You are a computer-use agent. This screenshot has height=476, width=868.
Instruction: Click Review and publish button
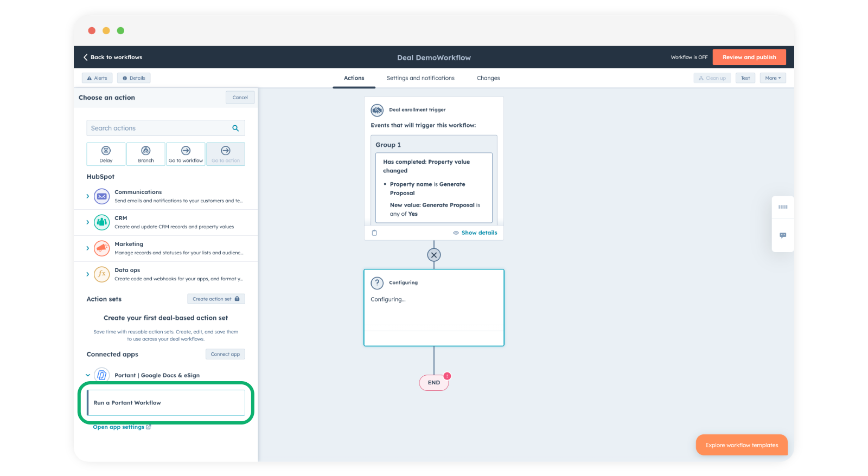(749, 57)
